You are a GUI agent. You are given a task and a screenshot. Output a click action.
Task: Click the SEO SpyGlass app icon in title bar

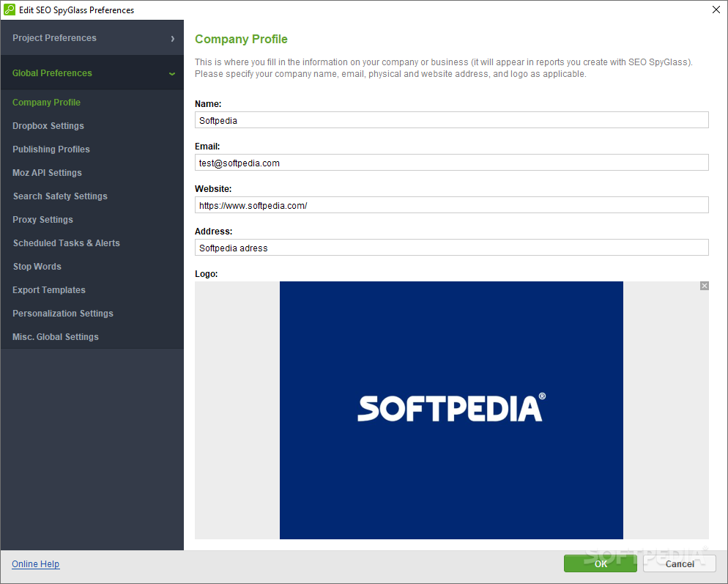[x=10, y=10]
